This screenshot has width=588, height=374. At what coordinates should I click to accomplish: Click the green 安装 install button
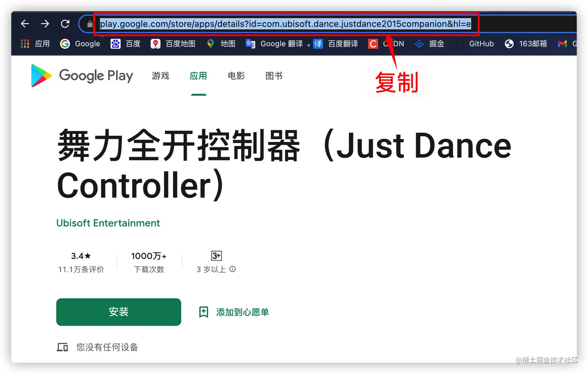click(x=119, y=312)
